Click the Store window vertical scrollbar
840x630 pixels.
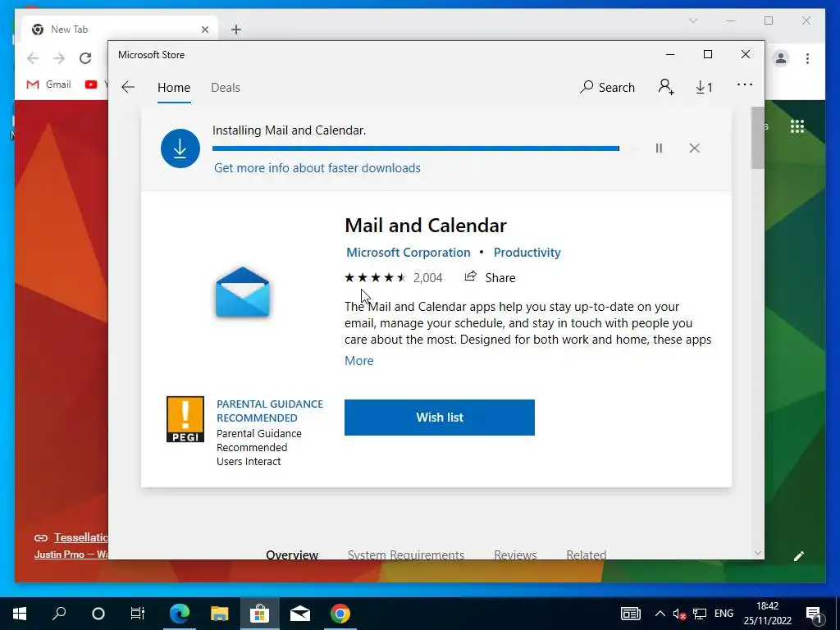tap(757, 138)
